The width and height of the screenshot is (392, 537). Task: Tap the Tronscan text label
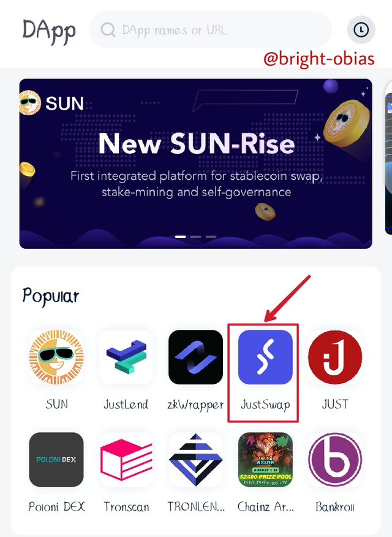tap(126, 506)
